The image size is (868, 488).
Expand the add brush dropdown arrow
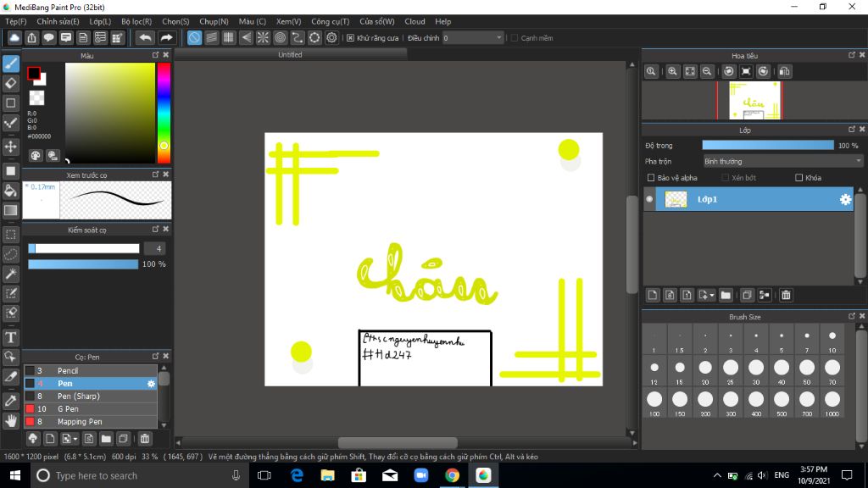[75, 440]
